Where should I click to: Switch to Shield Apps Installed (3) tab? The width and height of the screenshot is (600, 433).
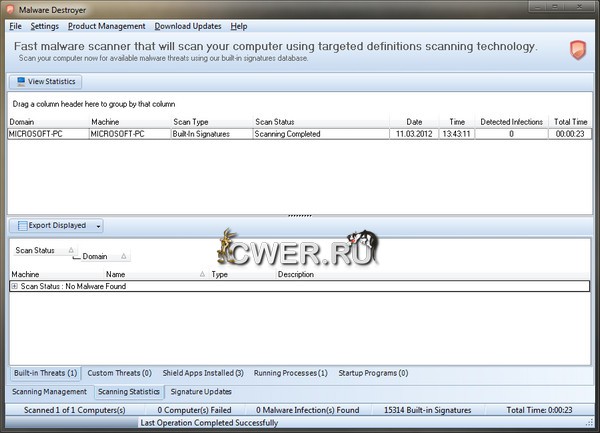point(203,373)
